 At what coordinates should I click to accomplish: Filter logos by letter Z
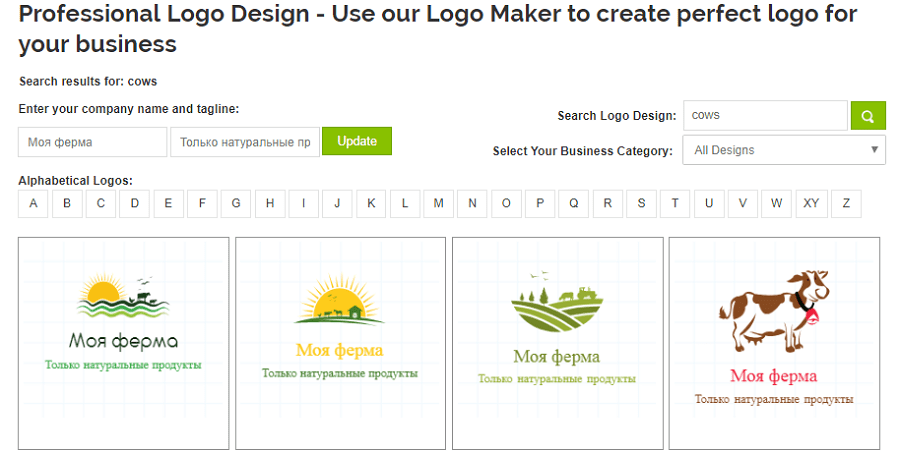coord(846,203)
